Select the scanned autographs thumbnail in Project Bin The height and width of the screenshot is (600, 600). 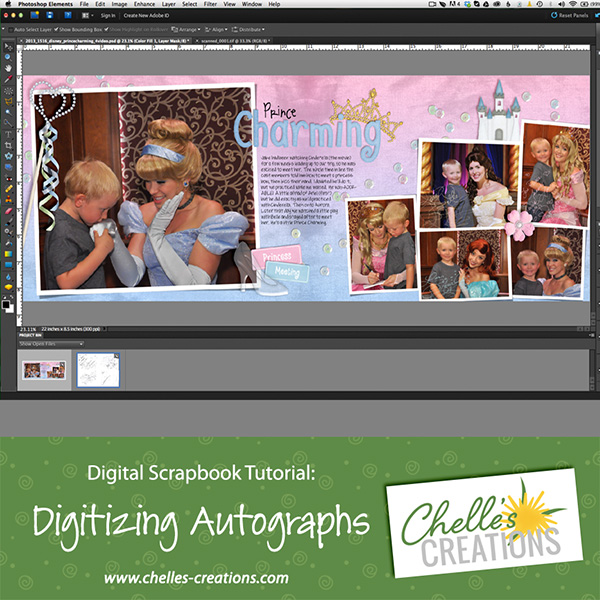click(98, 370)
